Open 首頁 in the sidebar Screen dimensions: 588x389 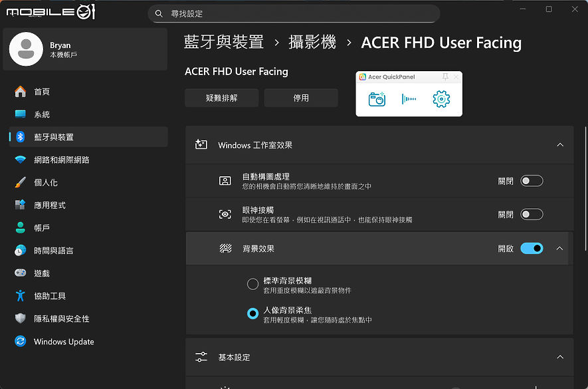pyautogui.click(x=88, y=92)
